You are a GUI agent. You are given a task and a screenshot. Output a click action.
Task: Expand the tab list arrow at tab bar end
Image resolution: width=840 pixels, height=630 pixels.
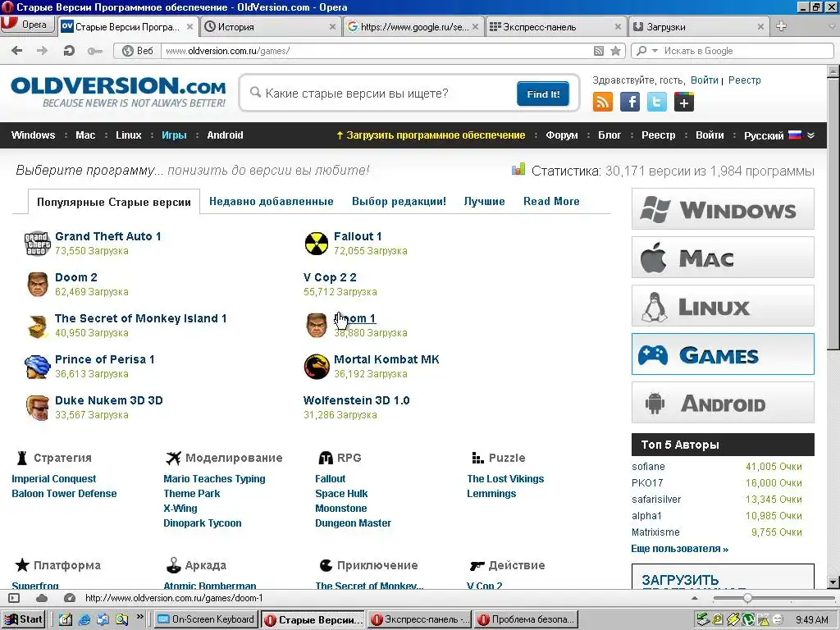[833, 26]
